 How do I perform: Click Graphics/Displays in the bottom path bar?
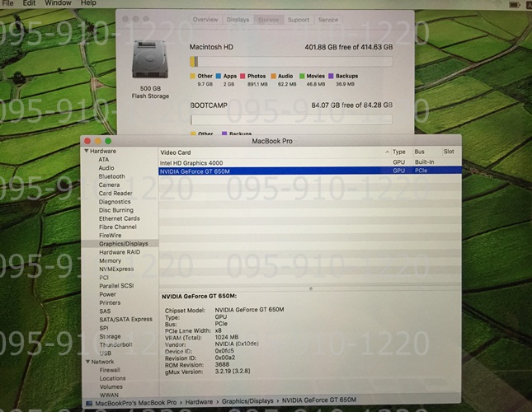(x=247, y=400)
